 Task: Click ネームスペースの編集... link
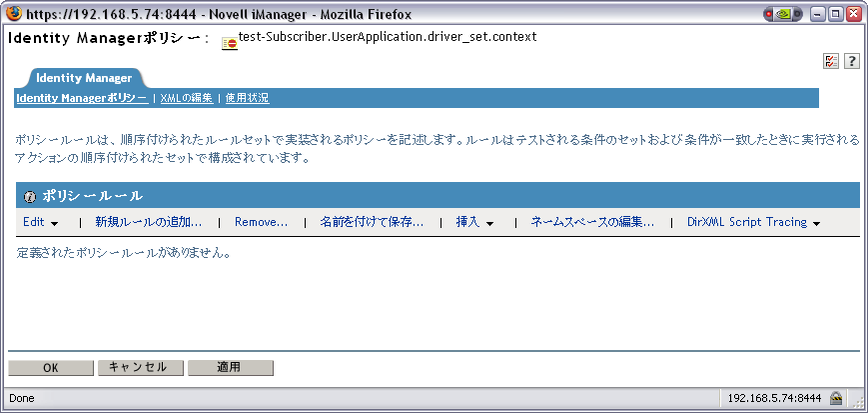pyautogui.click(x=592, y=222)
